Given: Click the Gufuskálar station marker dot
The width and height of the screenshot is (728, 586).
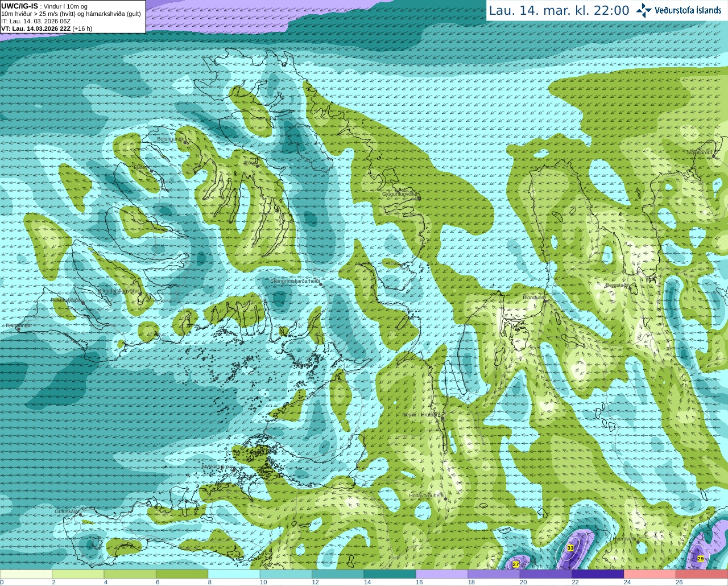Looking at the screenshot, I should click(x=80, y=515).
